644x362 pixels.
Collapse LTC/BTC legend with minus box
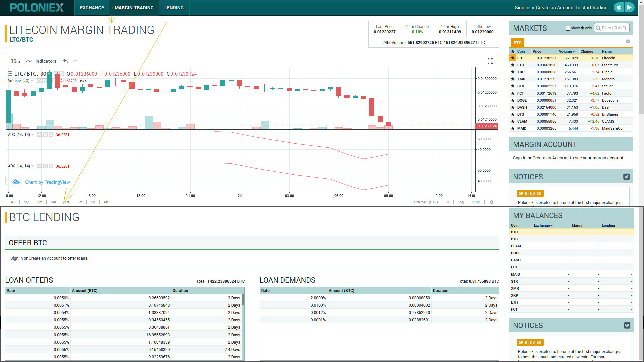[x=10, y=74]
